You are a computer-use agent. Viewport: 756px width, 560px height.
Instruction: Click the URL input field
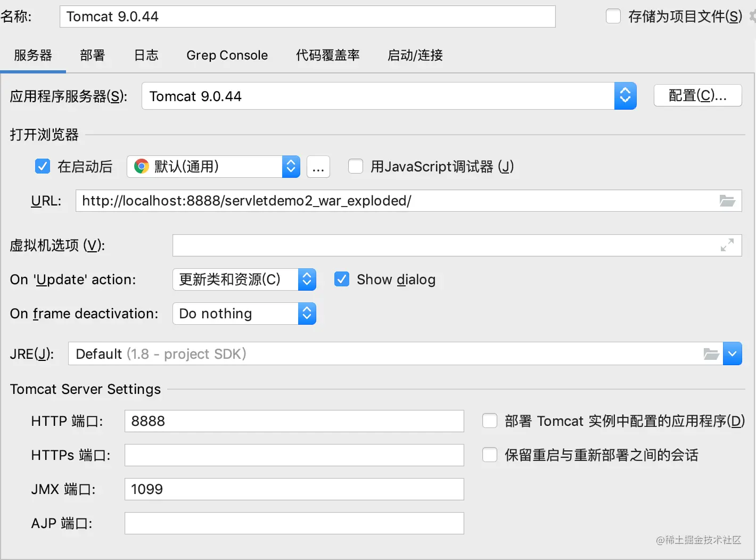(x=409, y=201)
